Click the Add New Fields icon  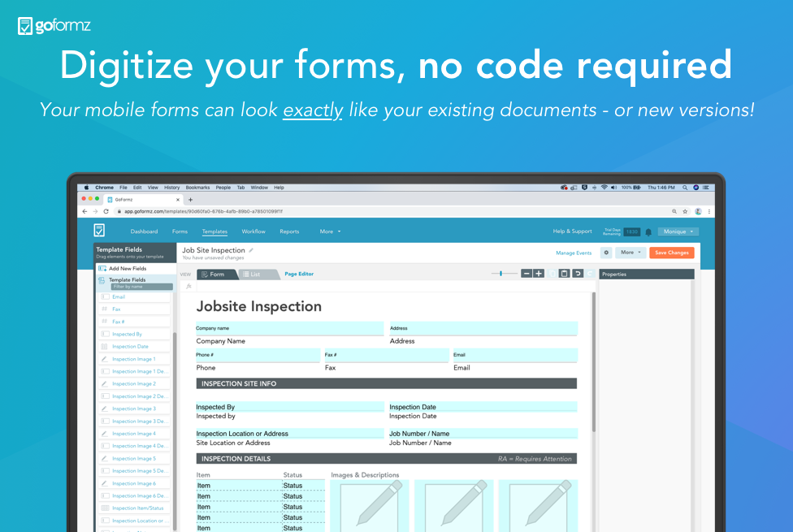pos(102,269)
